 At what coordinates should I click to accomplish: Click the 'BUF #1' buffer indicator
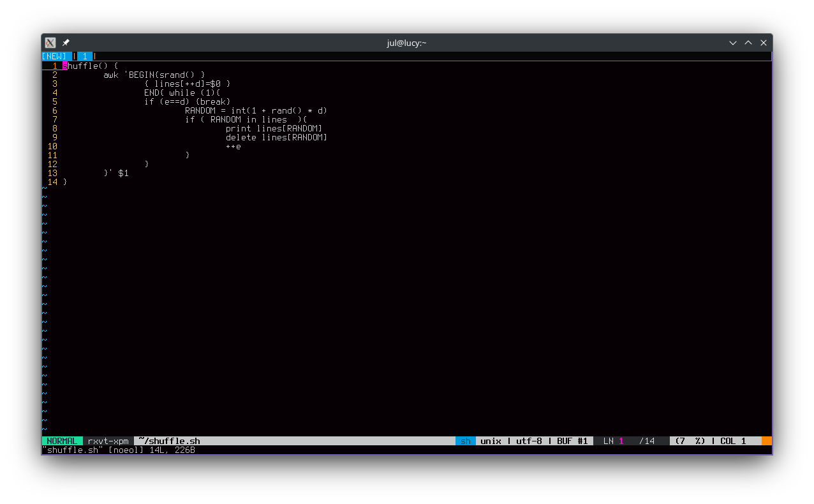click(573, 441)
